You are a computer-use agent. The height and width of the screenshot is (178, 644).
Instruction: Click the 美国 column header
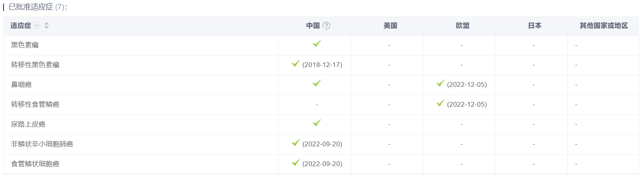point(390,25)
